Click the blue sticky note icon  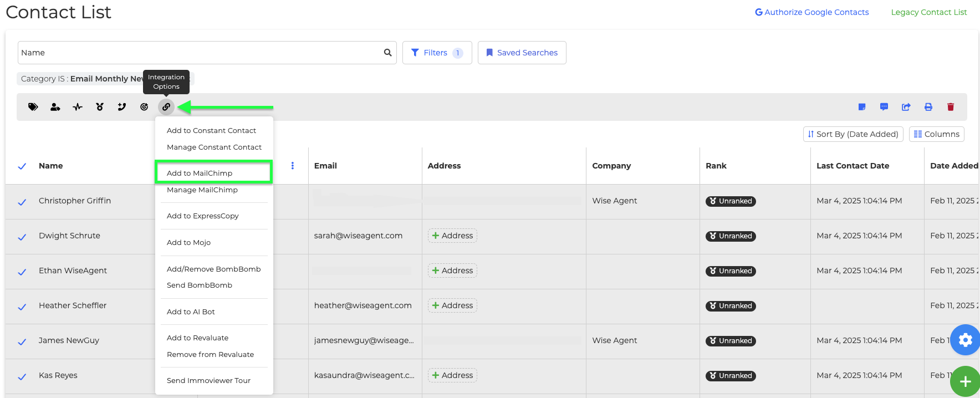click(x=862, y=107)
